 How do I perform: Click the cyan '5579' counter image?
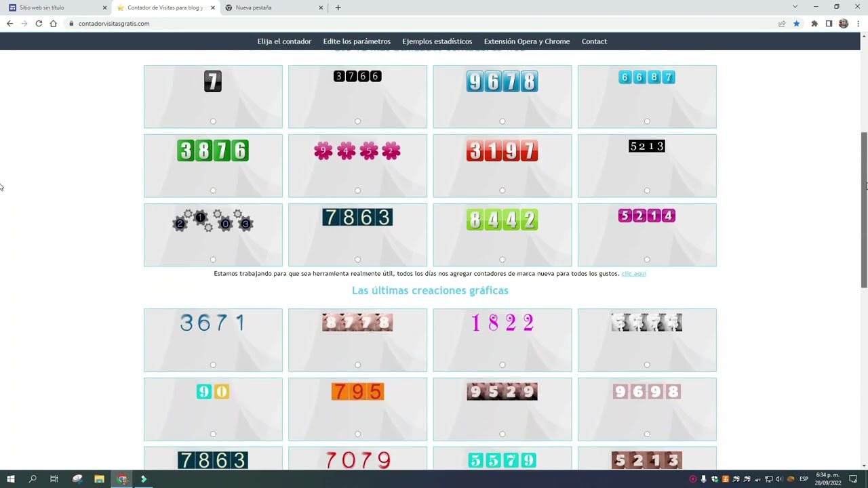(502, 461)
